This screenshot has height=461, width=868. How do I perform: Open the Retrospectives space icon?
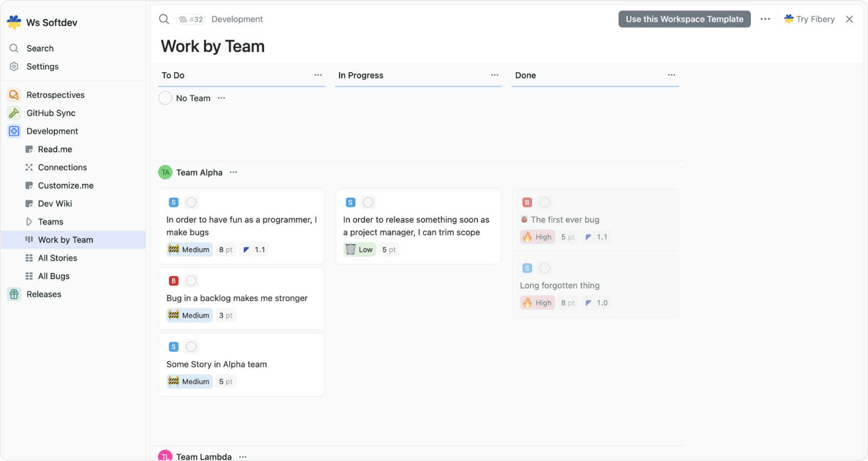[14, 95]
